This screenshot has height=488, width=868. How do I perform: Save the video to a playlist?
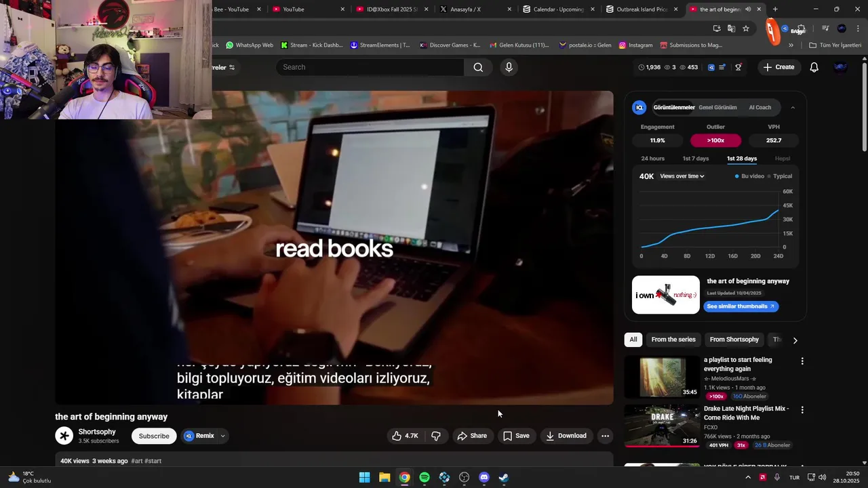(x=516, y=436)
